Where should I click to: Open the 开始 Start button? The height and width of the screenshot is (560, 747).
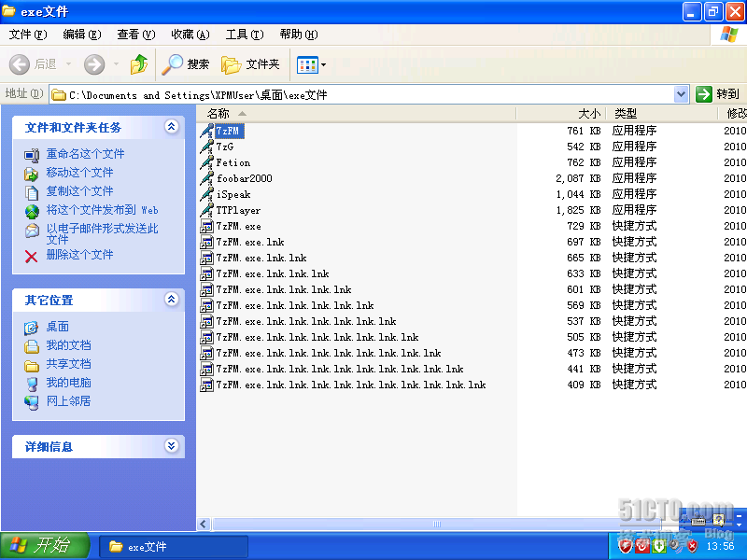(x=45, y=546)
